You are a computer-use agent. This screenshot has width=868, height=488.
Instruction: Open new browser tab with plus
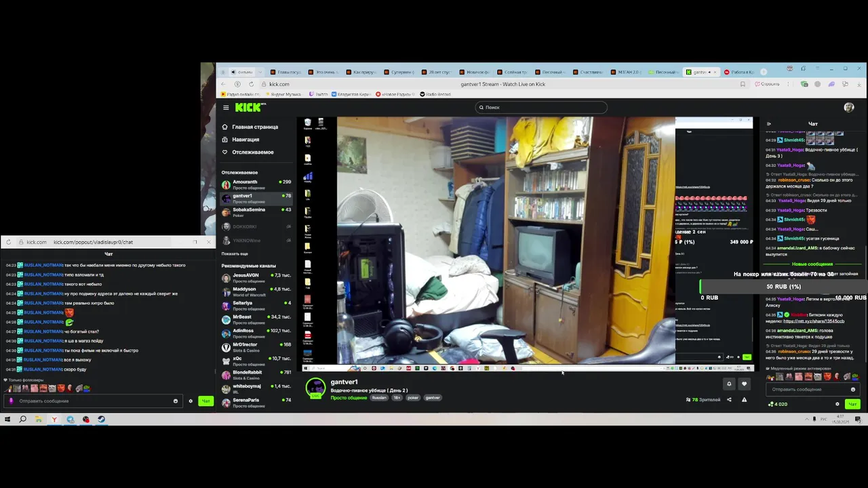[764, 72]
